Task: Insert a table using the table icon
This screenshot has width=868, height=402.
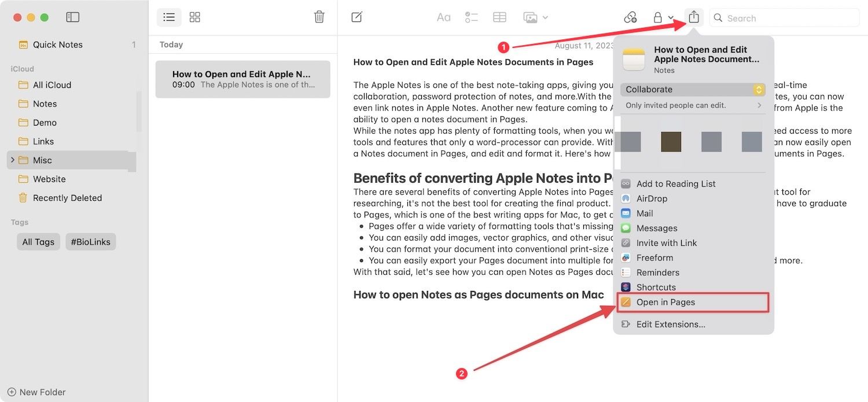Action: pos(499,17)
